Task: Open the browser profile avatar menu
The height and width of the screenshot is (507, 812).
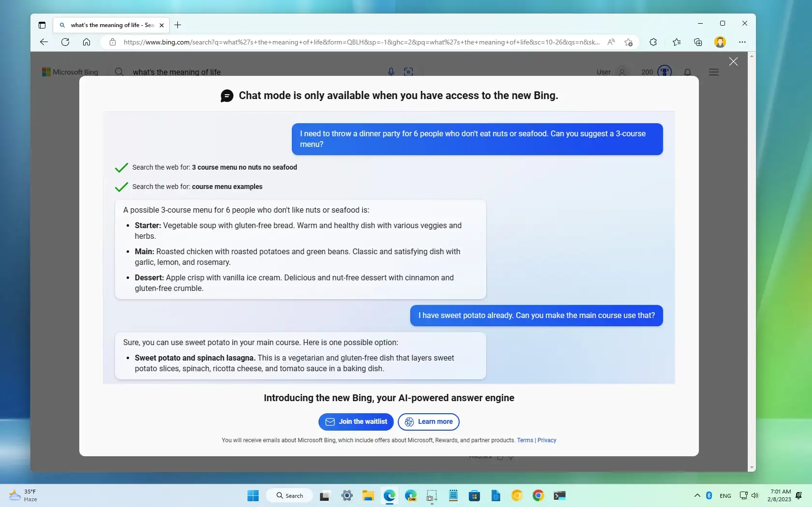Action: coord(720,42)
